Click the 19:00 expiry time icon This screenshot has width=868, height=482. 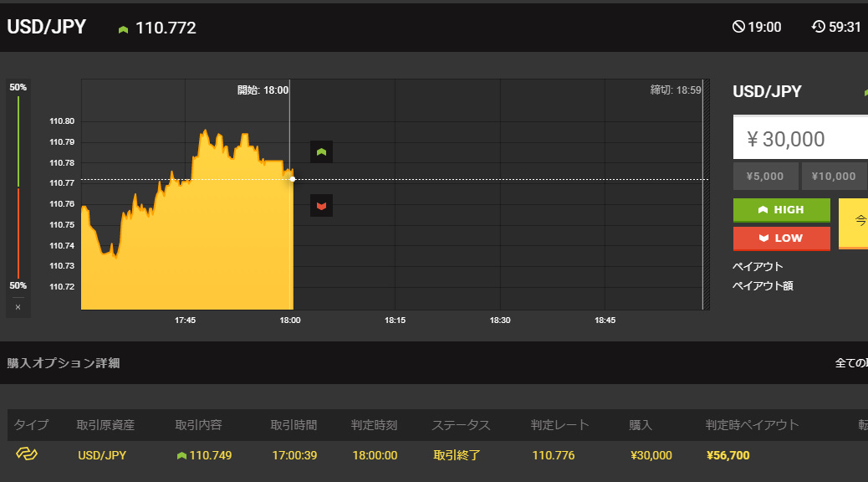(x=738, y=27)
